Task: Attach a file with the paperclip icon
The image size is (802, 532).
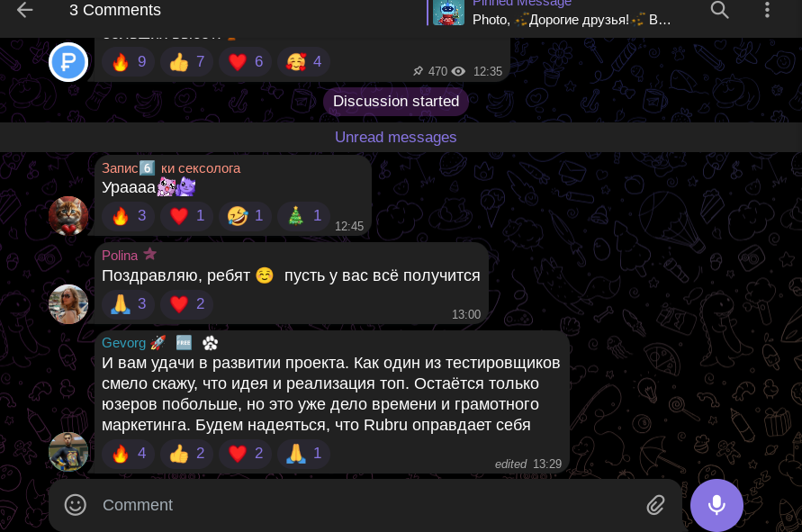Action: 655,505
